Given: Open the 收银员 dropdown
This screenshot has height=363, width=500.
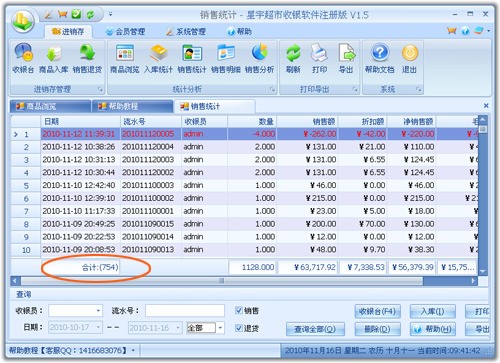Looking at the screenshot, I should coord(98,311).
